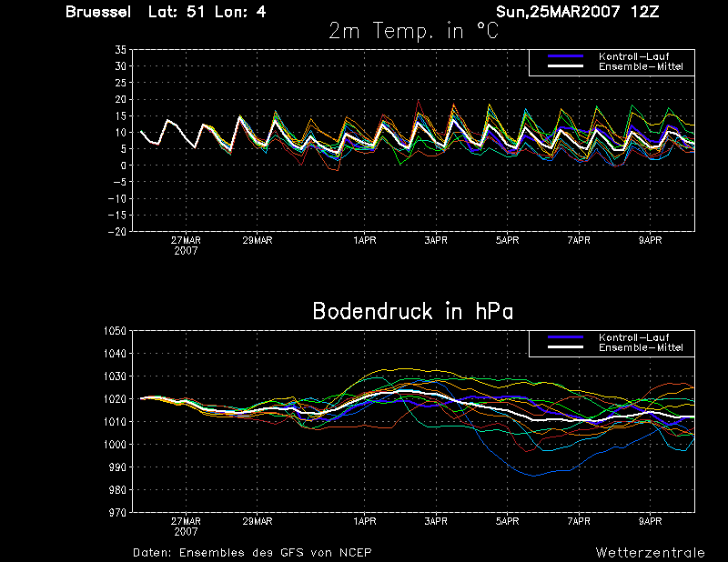Viewport: 728px width, 562px height.
Task: Click the 35 value on temperature axis
Action: pos(121,50)
